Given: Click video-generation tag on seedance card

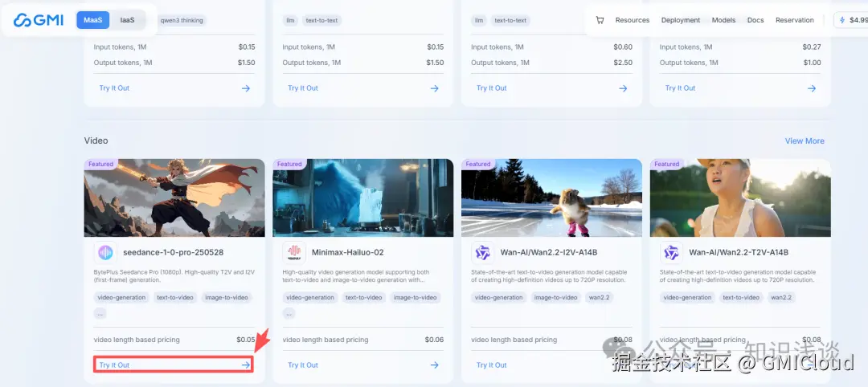Looking at the screenshot, I should coord(121,297).
